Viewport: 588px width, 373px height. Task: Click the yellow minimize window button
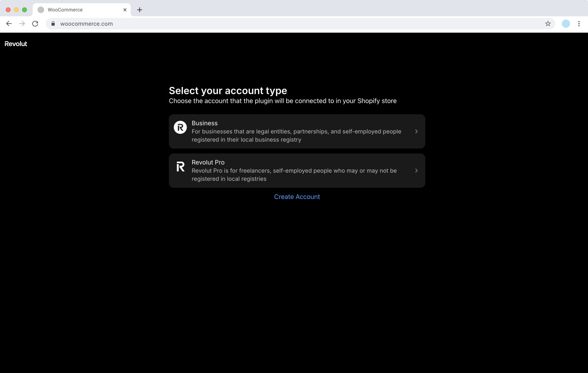pyautogui.click(x=16, y=10)
